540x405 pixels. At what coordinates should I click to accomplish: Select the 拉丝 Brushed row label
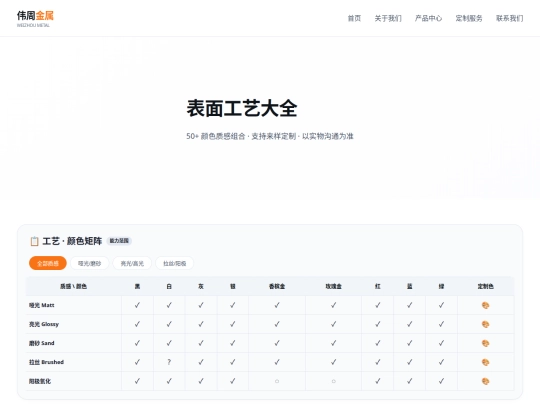click(46, 362)
